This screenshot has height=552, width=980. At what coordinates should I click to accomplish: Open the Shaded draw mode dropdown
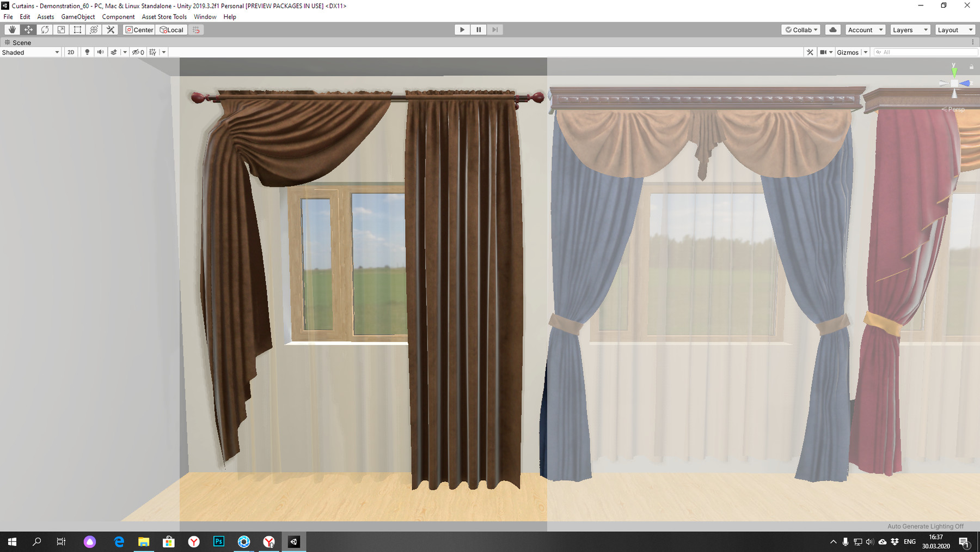pyautogui.click(x=30, y=52)
